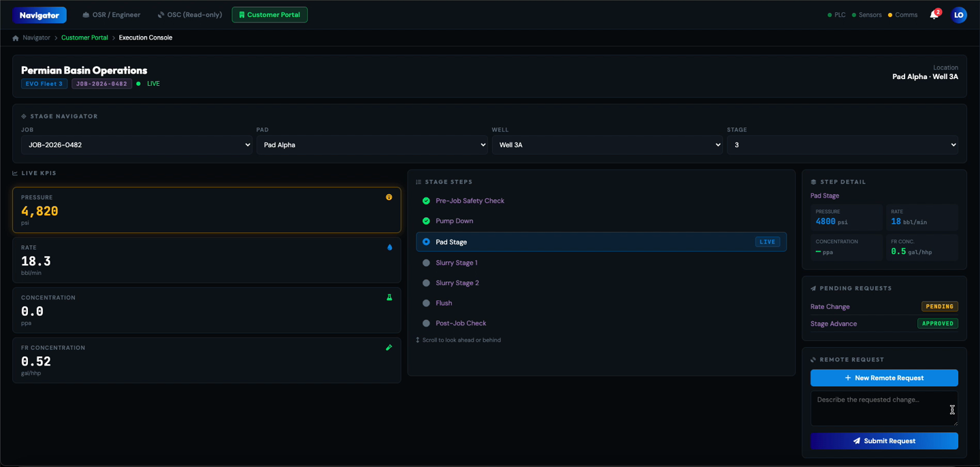
Task: Click the Remote Request header icon
Action: 813,360
